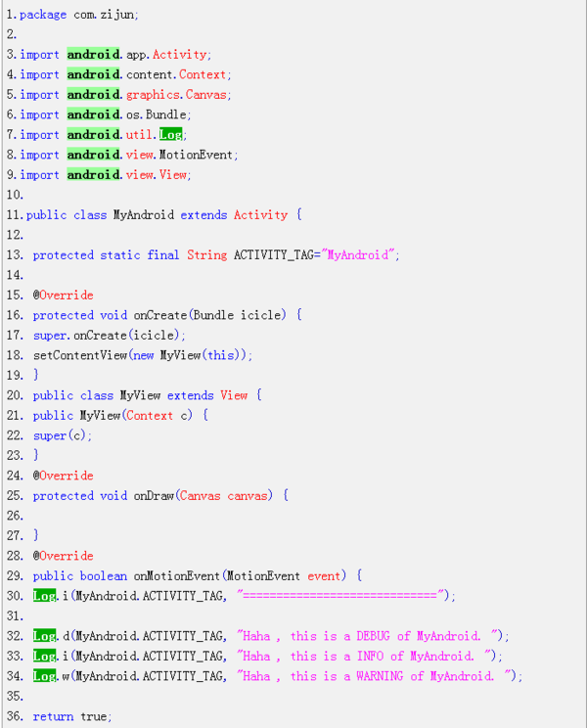Click 'MyAndroid' class name on line 11
Viewport: 587px width, 728px height.
pyautogui.click(x=144, y=215)
